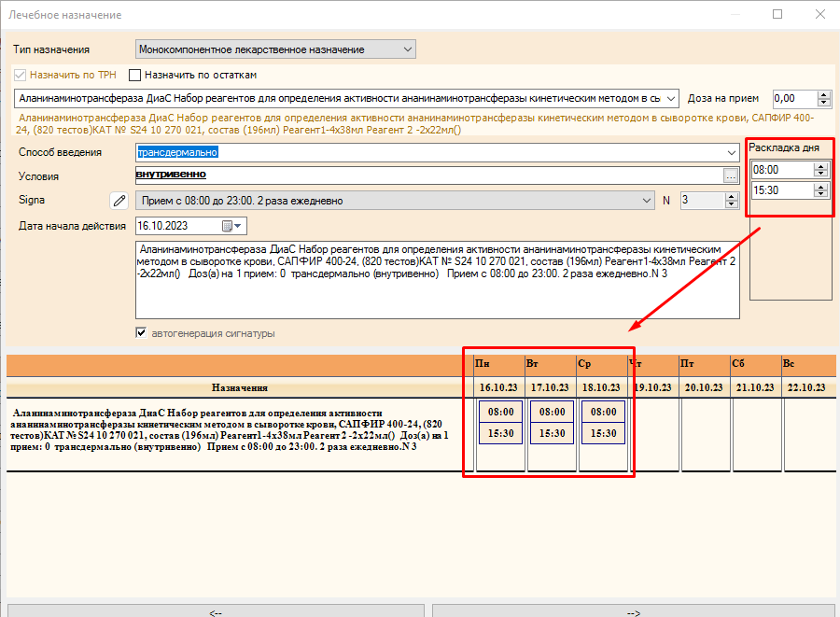Toggle the Назначить по ТРН checkbox

click(x=20, y=75)
